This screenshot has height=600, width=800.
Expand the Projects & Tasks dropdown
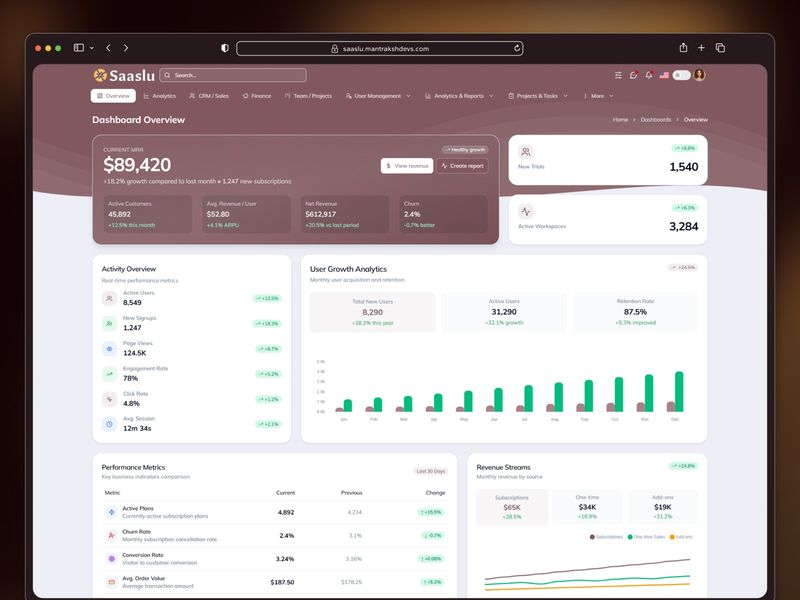(538, 96)
